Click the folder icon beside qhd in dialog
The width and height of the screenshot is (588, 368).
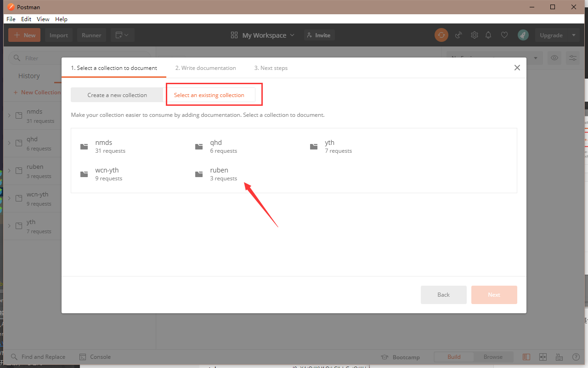click(x=199, y=146)
